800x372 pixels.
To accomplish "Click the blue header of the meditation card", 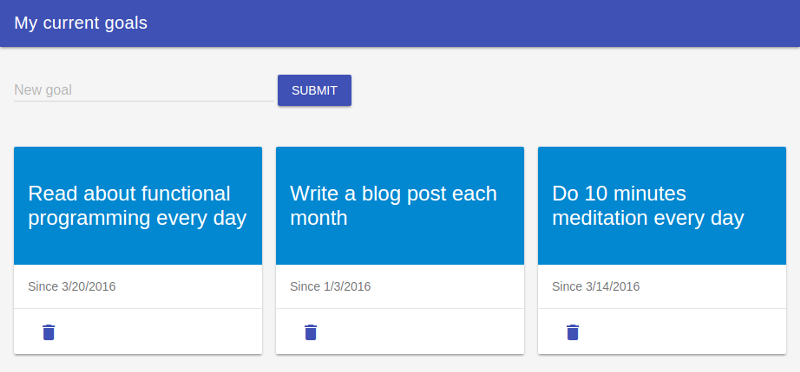I will point(662,206).
